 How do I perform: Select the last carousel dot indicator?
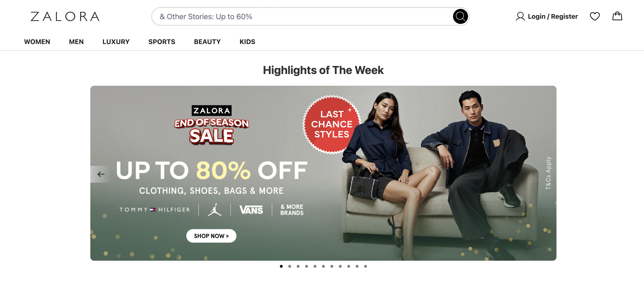366,266
